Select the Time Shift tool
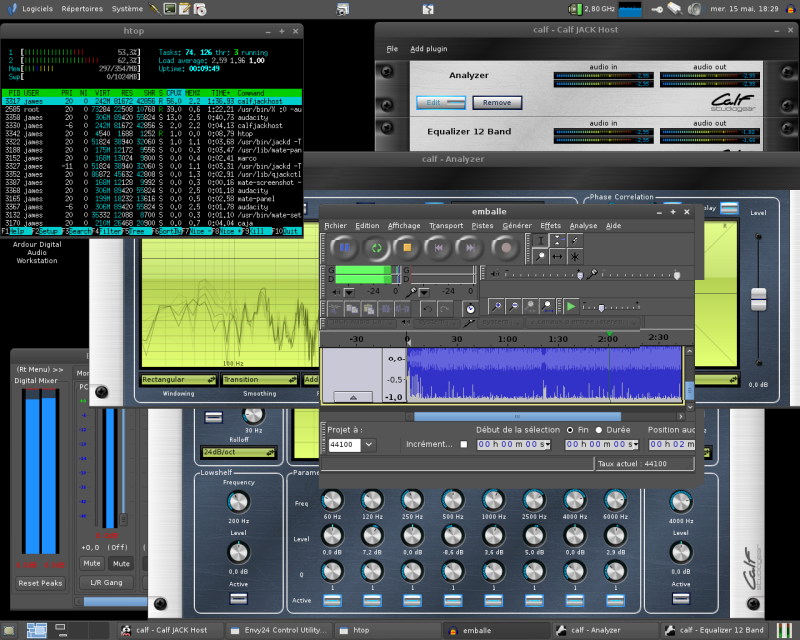Viewport: 800px width, 640px height. [558, 256]
